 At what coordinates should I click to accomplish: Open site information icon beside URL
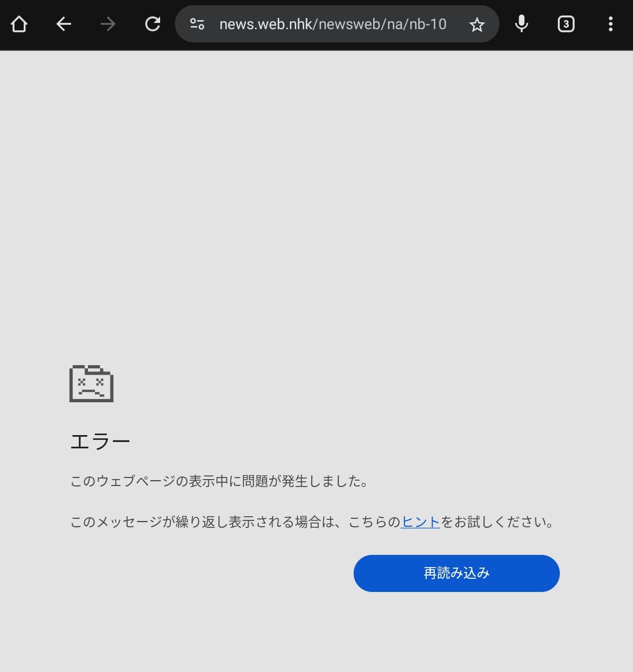[197, 24]
